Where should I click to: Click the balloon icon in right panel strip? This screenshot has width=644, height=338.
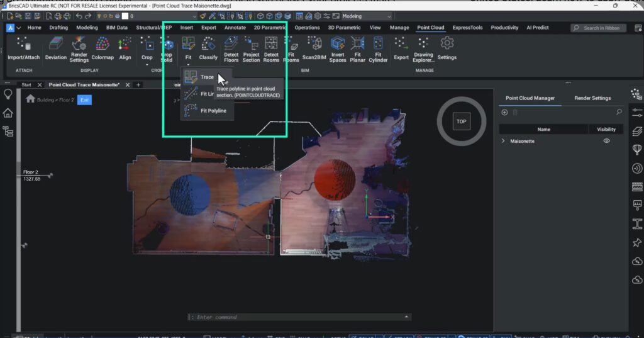click(637, 149)
